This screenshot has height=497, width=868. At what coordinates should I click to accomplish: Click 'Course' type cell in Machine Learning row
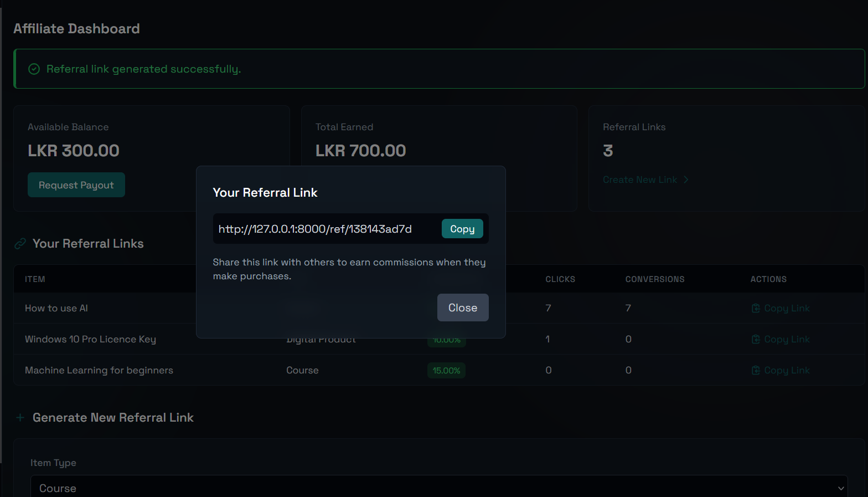pyautogui.click(x=302, y=370)
